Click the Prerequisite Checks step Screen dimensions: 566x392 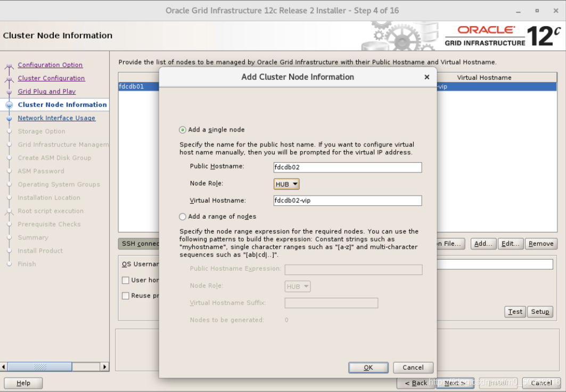[49, 224]
